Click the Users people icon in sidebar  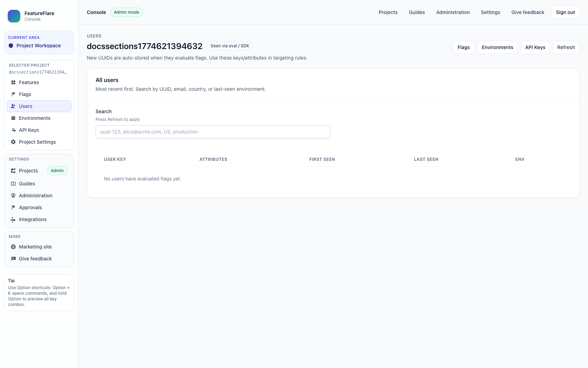click(13, 106)
